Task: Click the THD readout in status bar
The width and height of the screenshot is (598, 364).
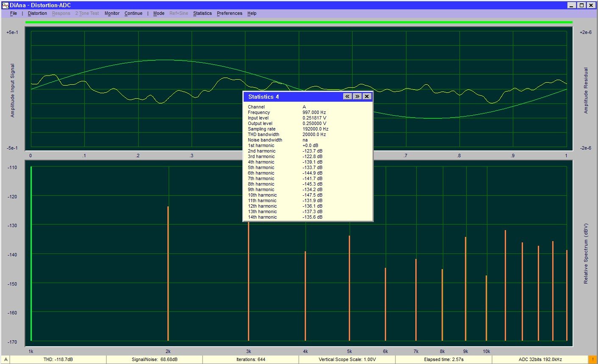Action: [x=58, y=359]
